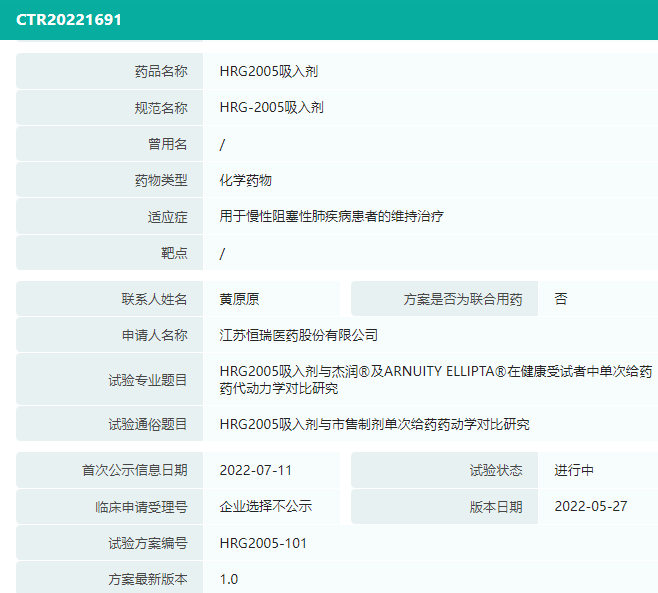Screen dimensions: 658x593
Task: Click the protocol number HRG2005-101
Action: coord(263,543)
